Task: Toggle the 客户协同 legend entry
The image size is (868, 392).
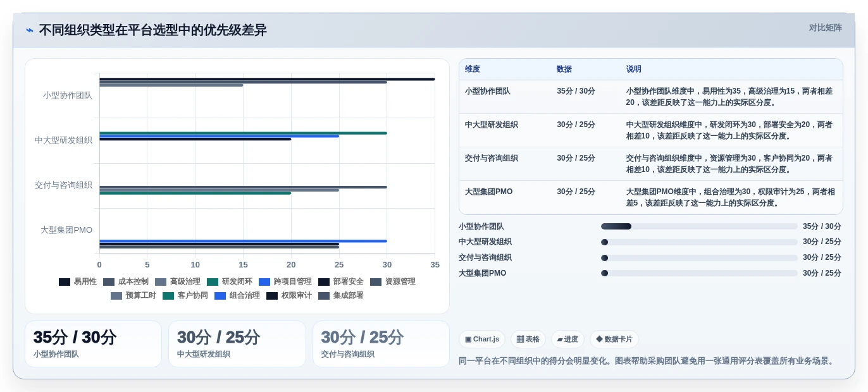Action: click(185, 296)
